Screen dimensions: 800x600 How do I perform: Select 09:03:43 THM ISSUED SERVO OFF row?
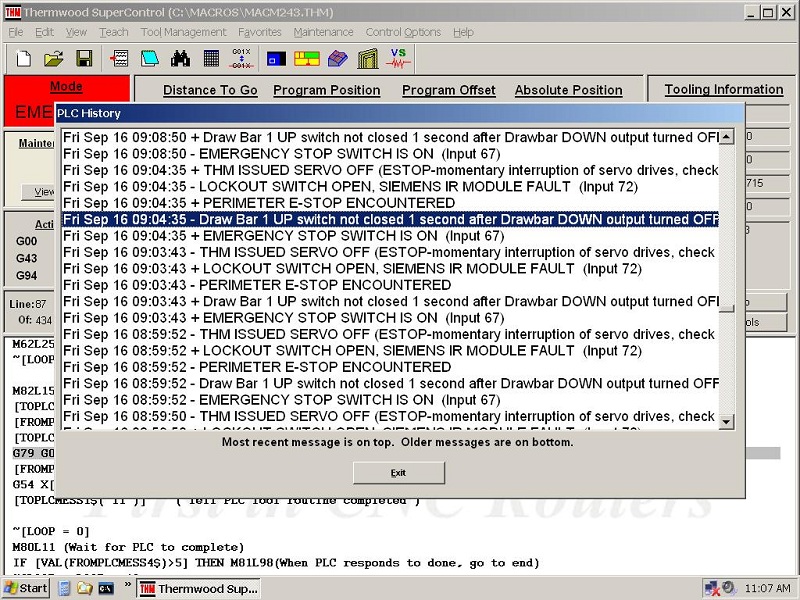(x=390, y=253)
